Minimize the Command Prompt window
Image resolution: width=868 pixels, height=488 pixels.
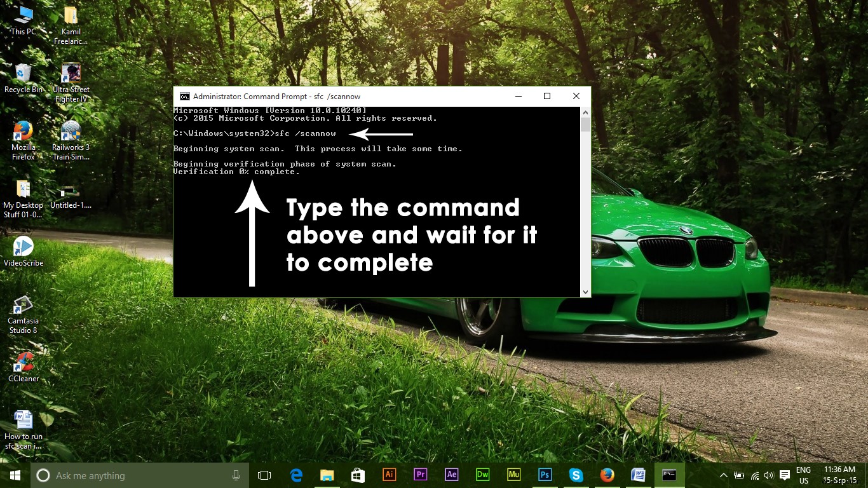coord(518,97)
